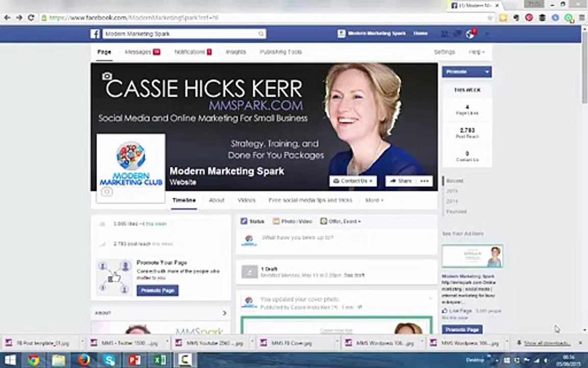Click the Home link in the header
Image resolution: width=588 pixels, height=368 pixels.
point(421,33)
